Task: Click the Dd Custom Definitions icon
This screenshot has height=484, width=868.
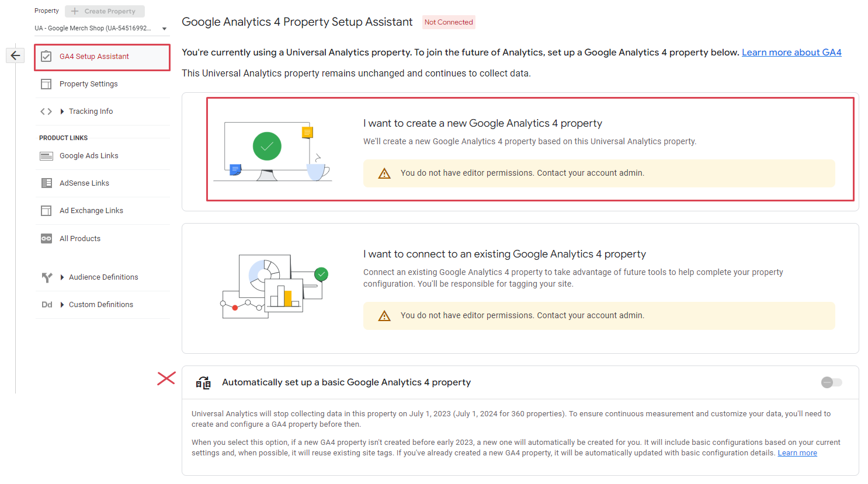Action: coord(47,305)
